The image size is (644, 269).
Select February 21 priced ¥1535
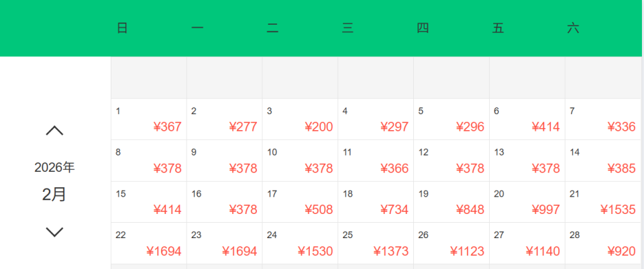pos(603,202)
